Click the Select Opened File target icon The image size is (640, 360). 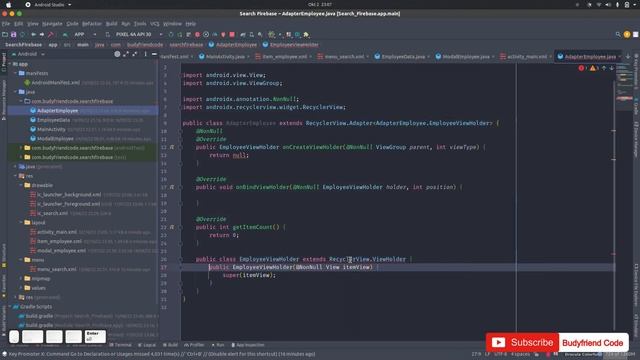(x=117, y=54)
